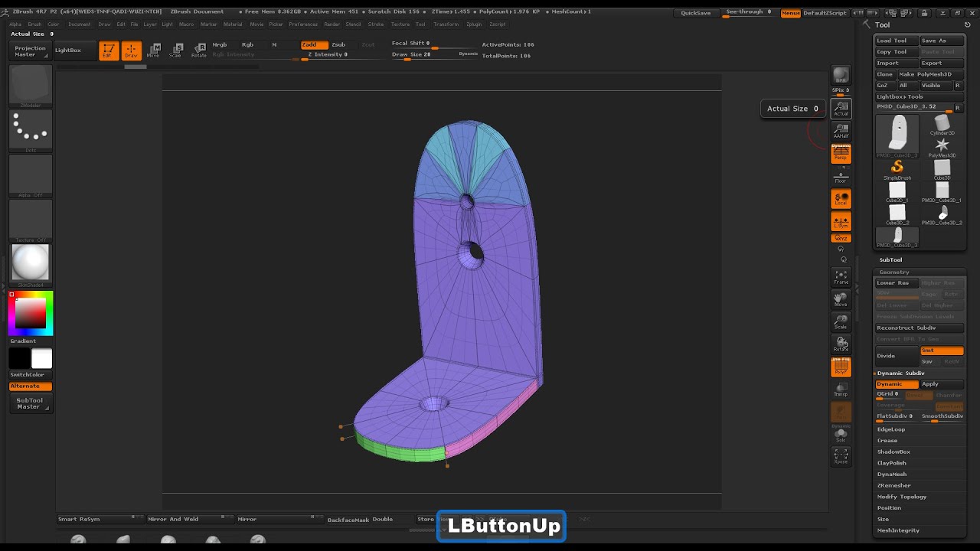Click the right shelf Scale canvas icon
980x551 pixels.
(841, 322)
